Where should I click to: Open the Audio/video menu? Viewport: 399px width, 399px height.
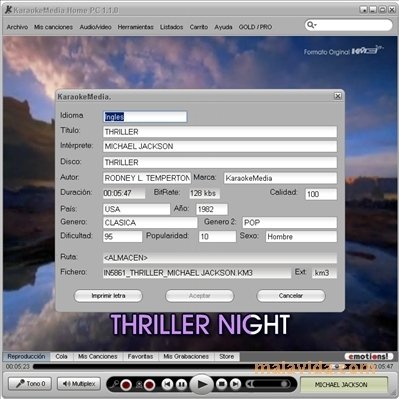point(95,27)
